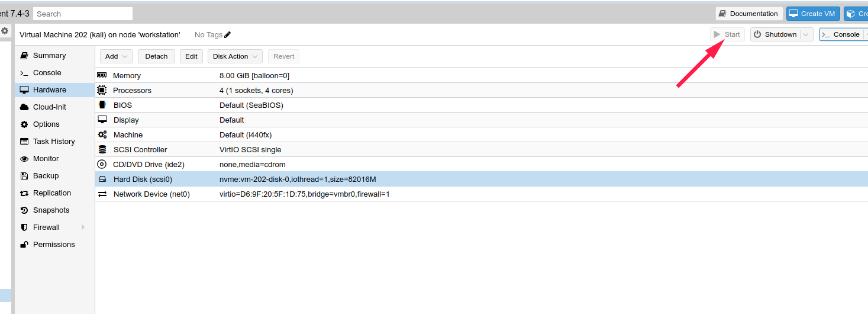The image size is (868, 314).
Task: Go to the Cloud-Init section
Action: point(49,107)
